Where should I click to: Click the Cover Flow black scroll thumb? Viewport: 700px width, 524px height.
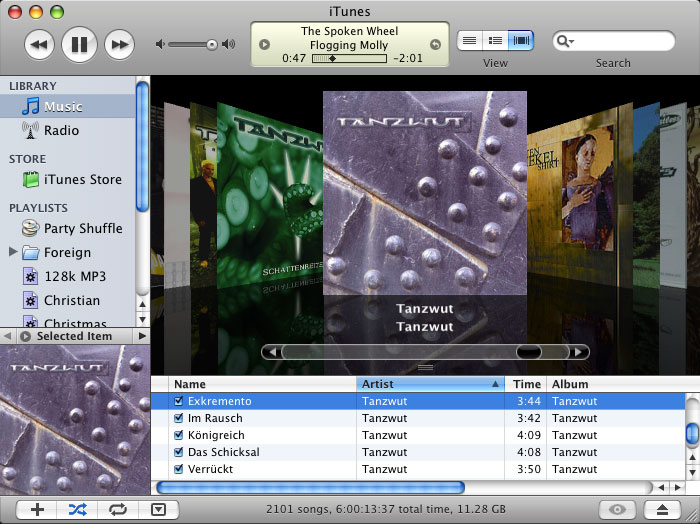click(529, 352)
